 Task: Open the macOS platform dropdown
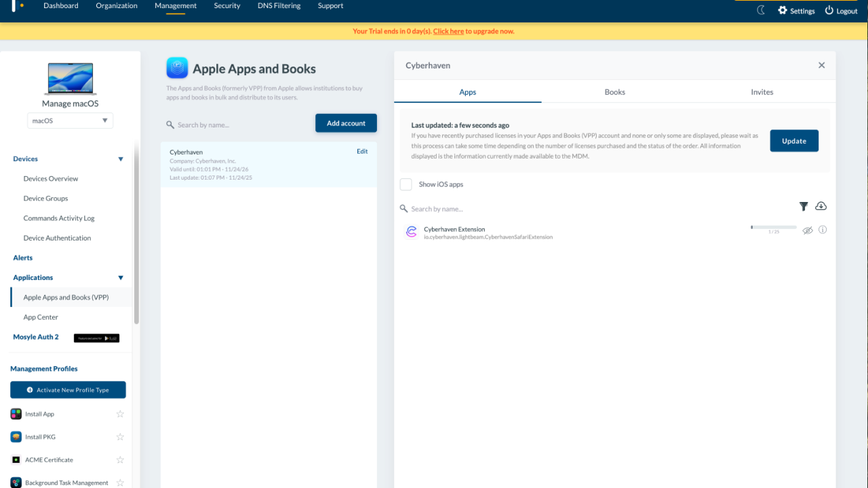[71, 121]
